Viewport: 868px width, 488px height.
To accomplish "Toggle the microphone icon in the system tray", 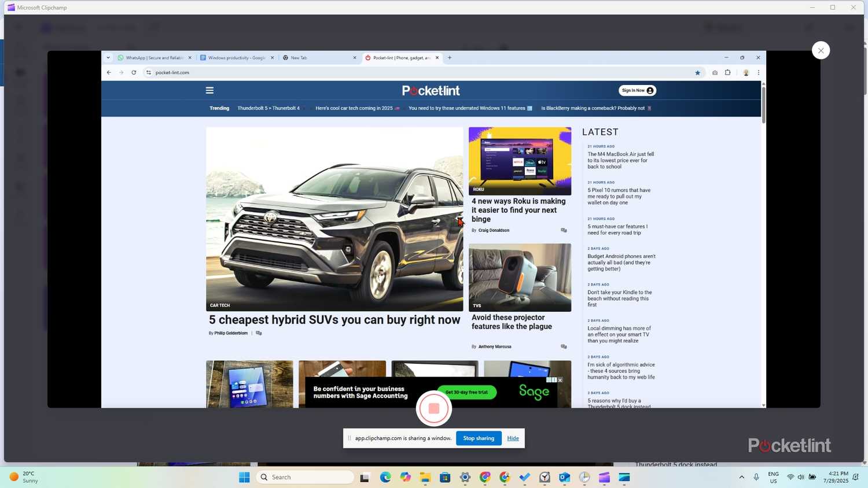I will click(x=756, y=477).
